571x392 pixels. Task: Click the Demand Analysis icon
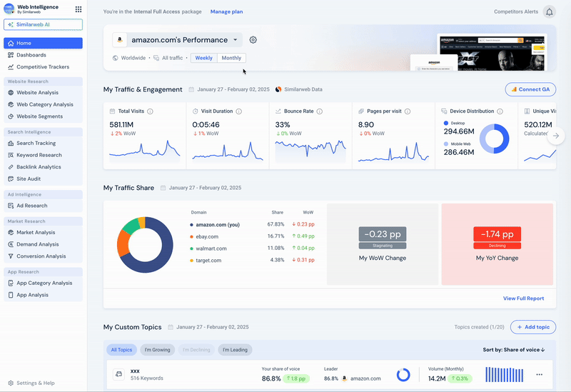(11, 244)
